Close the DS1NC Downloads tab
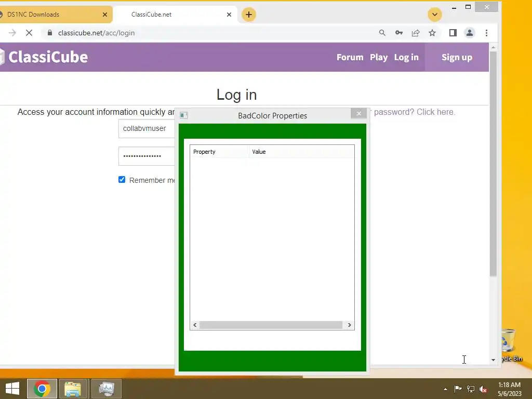Screen dimensions: 532x399 pos(105,15)
